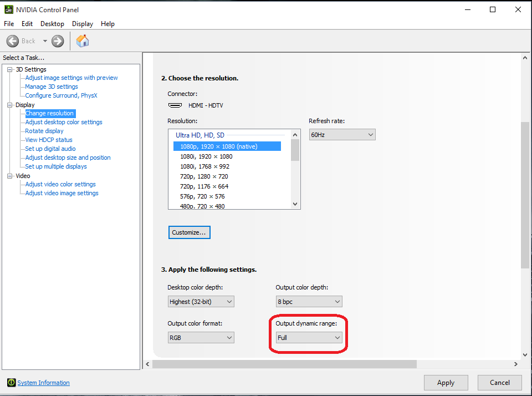Maximize the NVIDIA Control Panel window

pyautogui.click(x=493, y=9)
